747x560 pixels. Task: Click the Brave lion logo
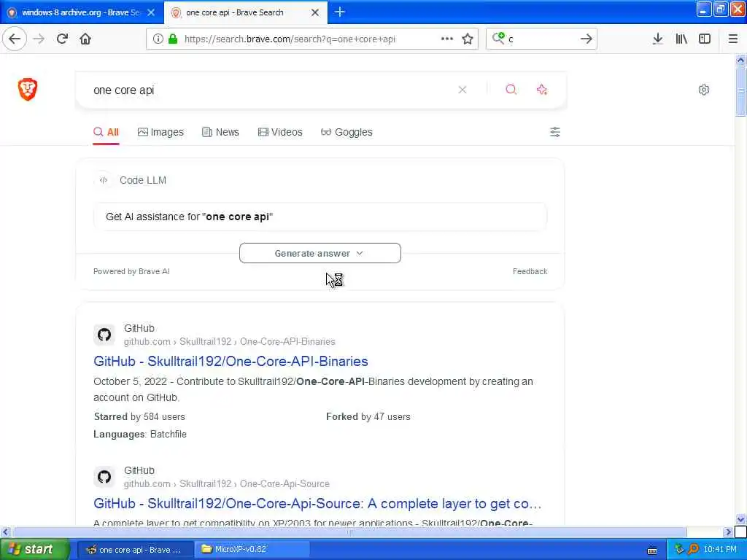pyautogui.click(x=28, y=90)
